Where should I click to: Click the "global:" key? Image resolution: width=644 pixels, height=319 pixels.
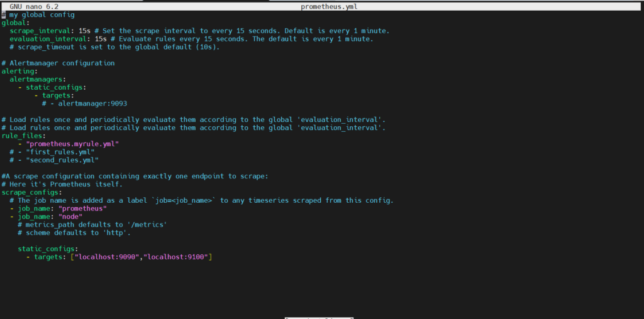pos(16,23)
